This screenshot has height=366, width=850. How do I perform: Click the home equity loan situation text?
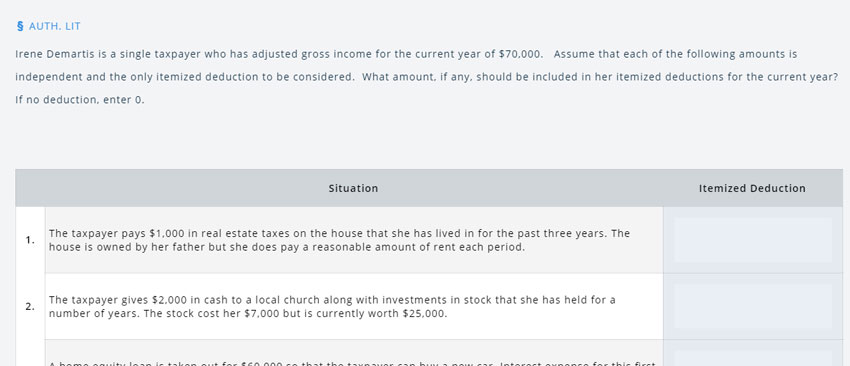(x=352, y=363)
